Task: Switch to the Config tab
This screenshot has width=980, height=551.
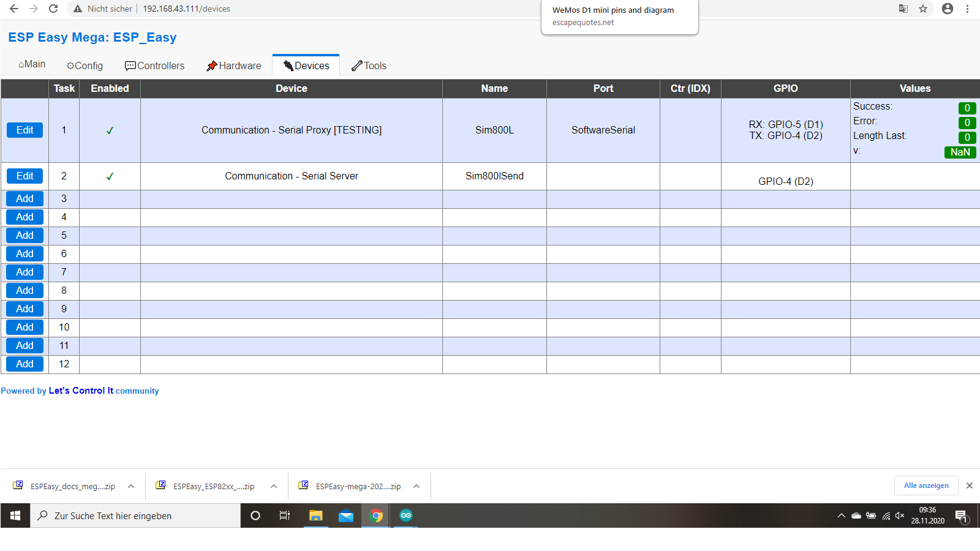Action: pyautogui.click(x=85, y=66)
